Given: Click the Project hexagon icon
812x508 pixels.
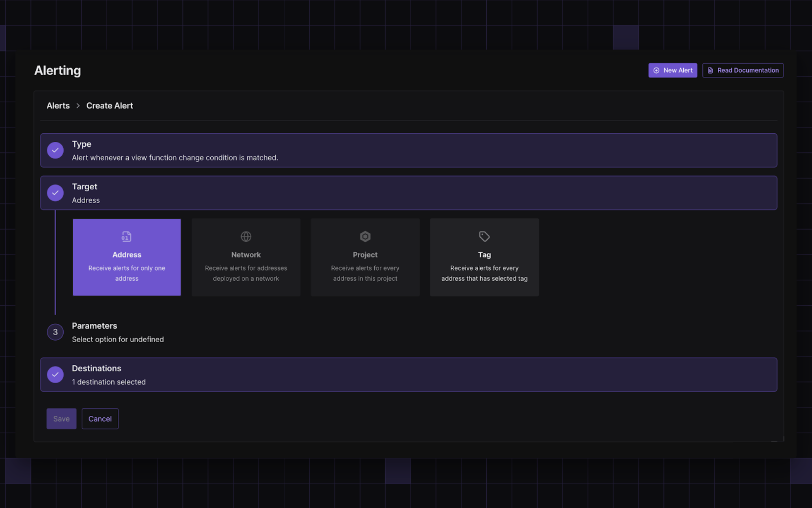Looking at the screenshot, I should (365, 237).
